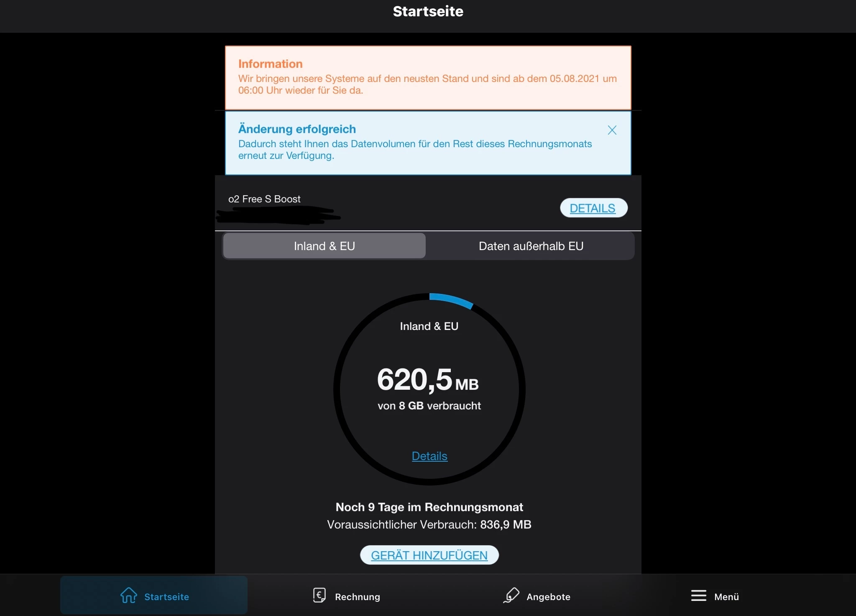Tap the Euro invoice icon
This screenshot has width=856, height=616.
click(319, 595)
